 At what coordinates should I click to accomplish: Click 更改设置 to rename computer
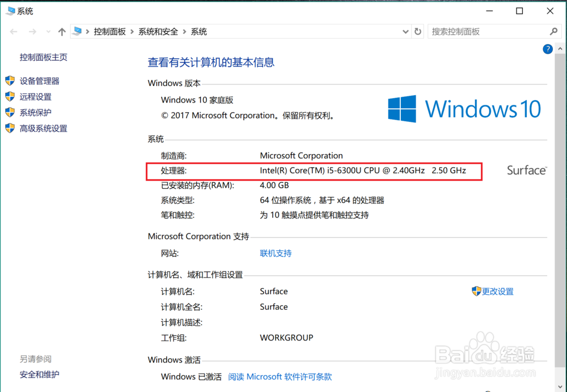pos(498,291)
